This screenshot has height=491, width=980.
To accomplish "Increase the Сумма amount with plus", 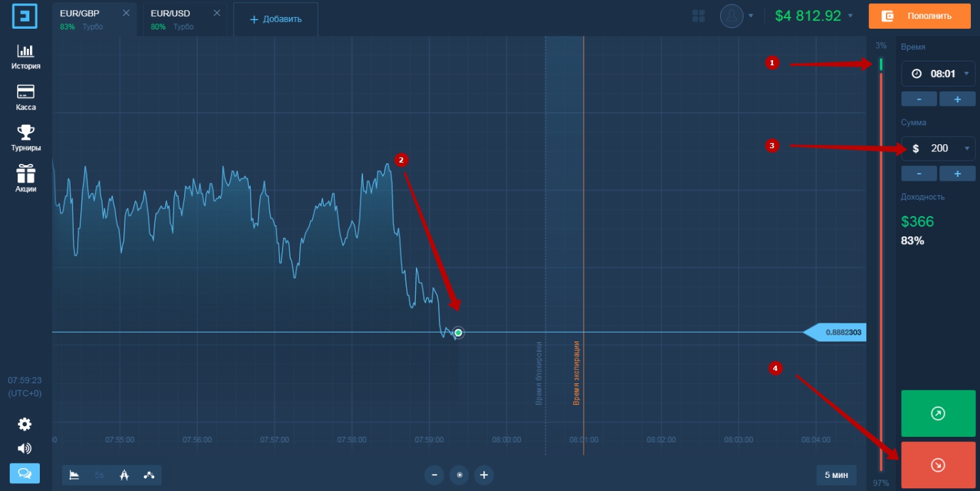I will pyautogui.click(x=957, y=174).
